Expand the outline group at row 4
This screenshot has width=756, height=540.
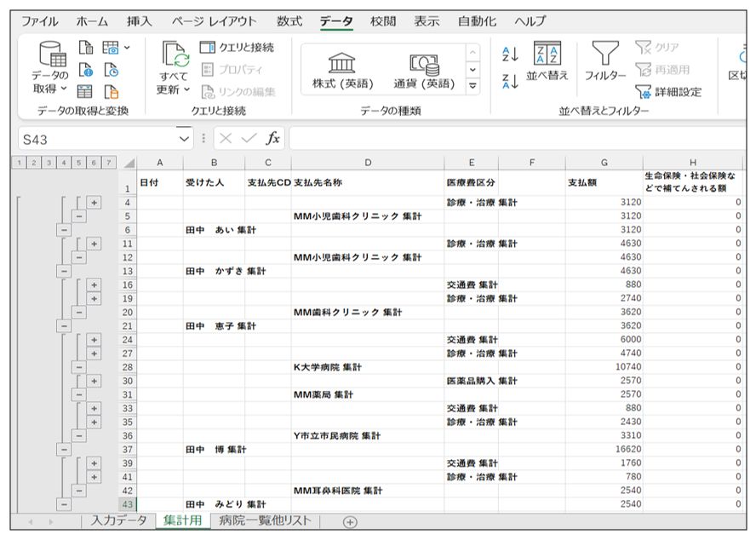(94, 203)
